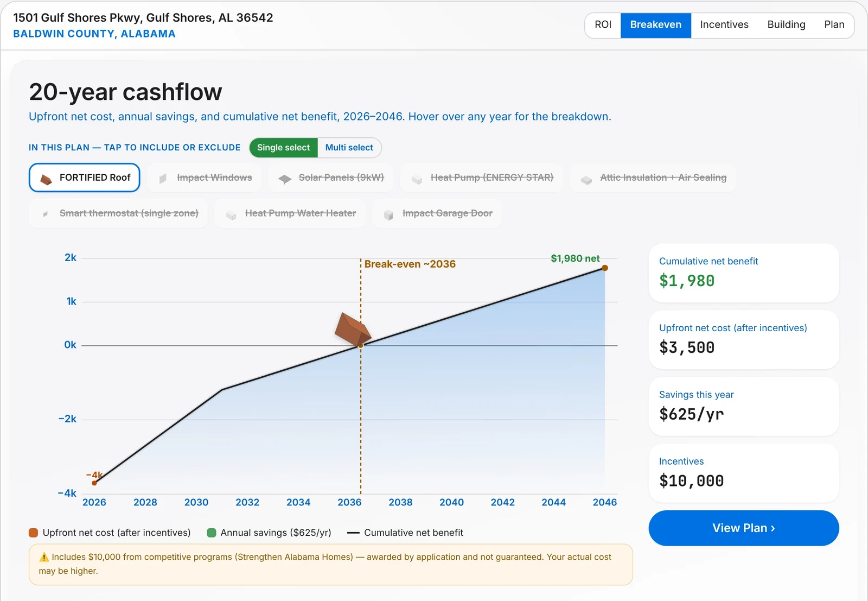The height and width of the screenshot is (601, 868).
Task: Click the 2046 endpoint dot on chart
Action: point(605,268)
